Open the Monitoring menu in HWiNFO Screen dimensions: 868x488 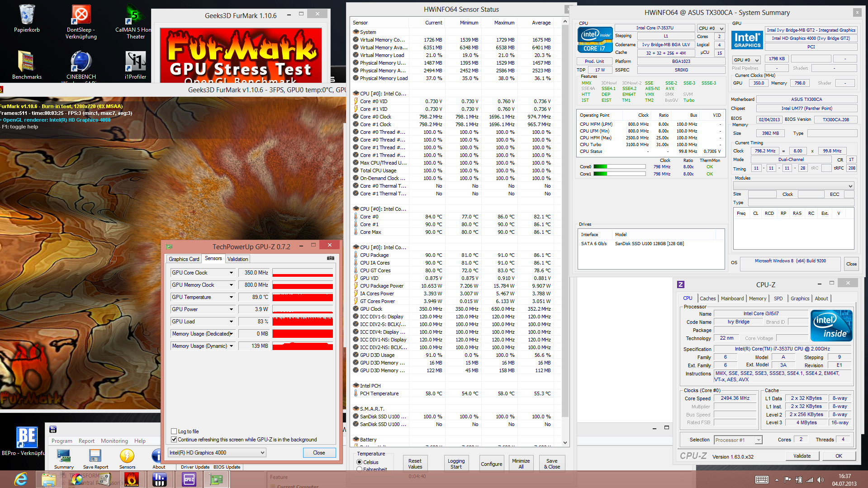pyautogui.click(x=114, y=441)
